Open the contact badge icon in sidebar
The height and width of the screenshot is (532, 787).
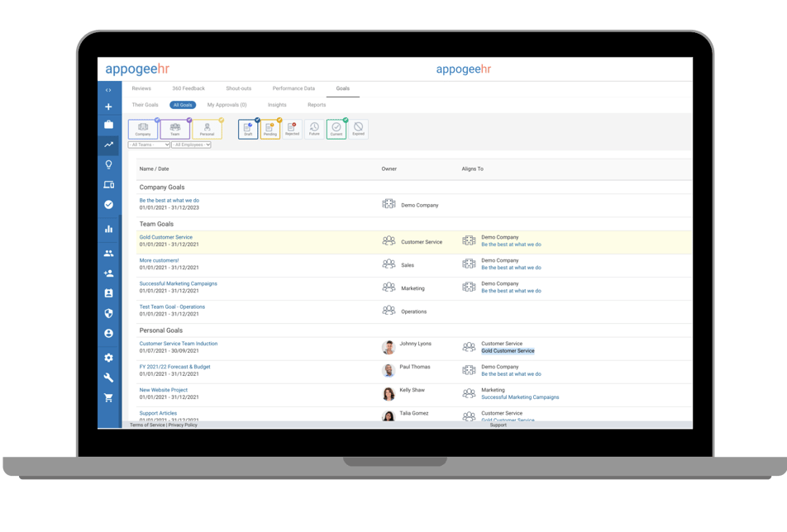[x=108, y=293]
